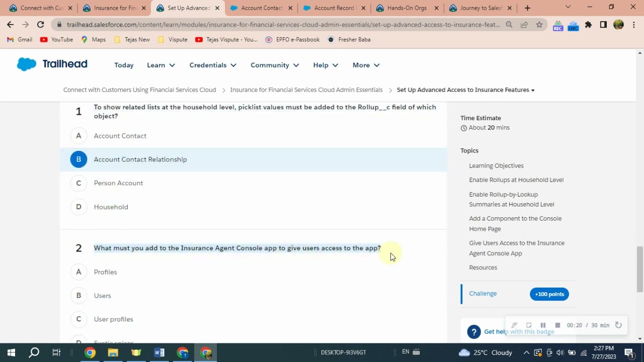Open the tab search chevron
Image resolution: width=644 pixels, height=362 pixels.
point(568,8)
